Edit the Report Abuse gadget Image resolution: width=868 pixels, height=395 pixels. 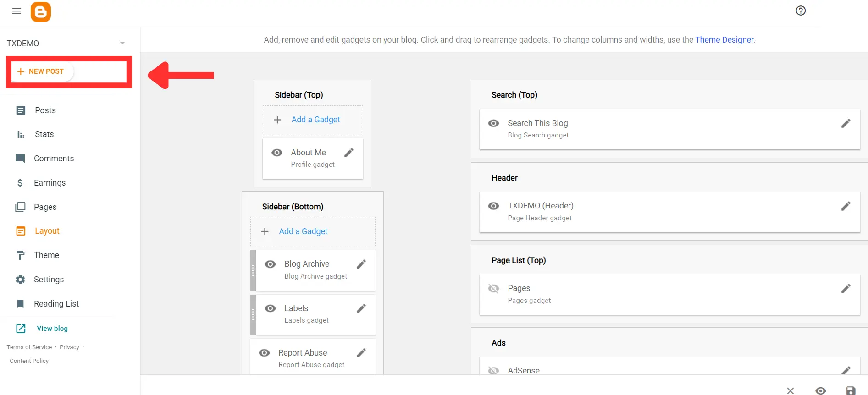coord(361,353)
